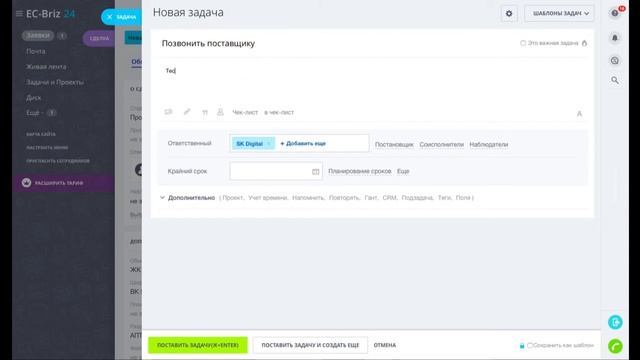Click 'CRM' in Дополнительно list

pyautogui.click(x=390, y=198)
